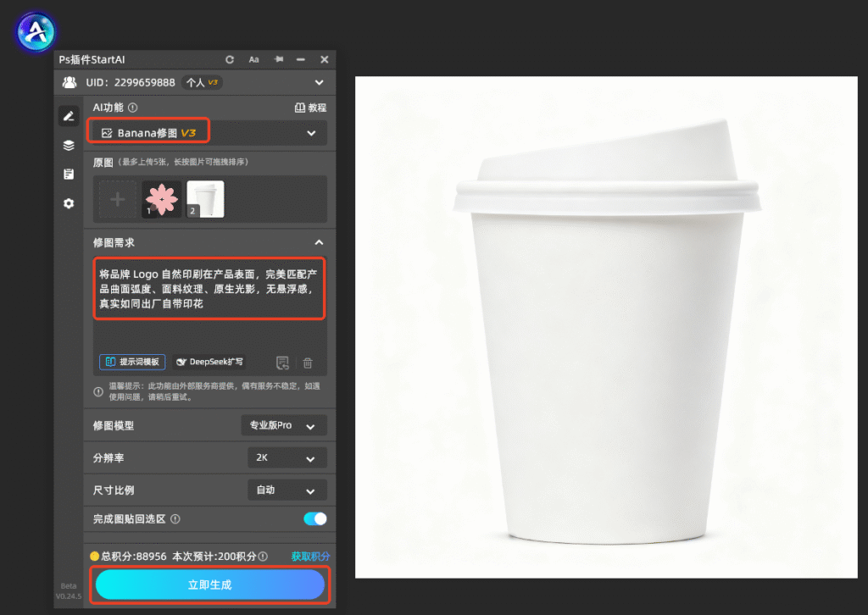This screenshot has height=615, width=868.
Task: Click the Aa font size icon
Action: click(253, 60)
